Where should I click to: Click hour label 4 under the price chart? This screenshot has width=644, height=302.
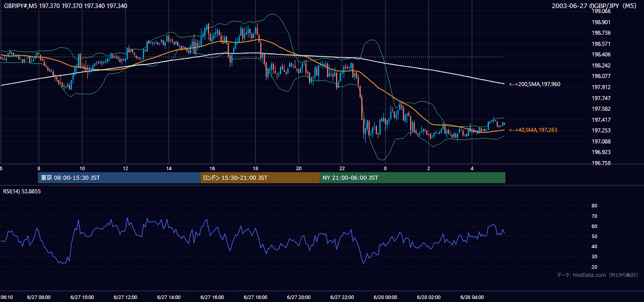[472, 168]
